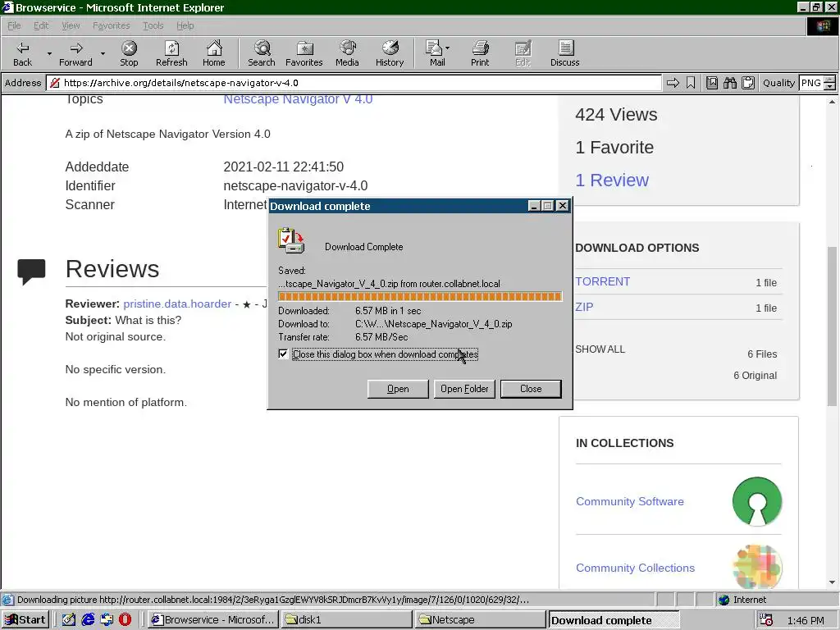Open the Community Software link

coord(630,501)
